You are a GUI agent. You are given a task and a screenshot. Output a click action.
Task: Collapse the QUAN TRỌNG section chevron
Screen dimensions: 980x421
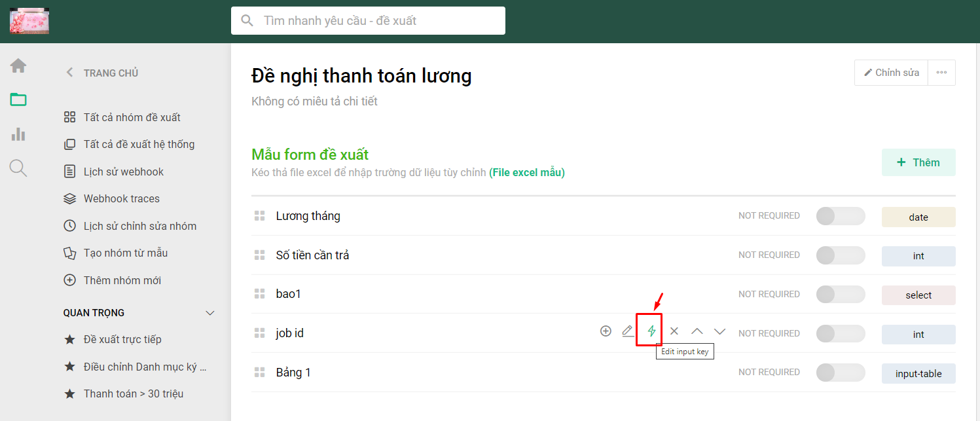coord(210,313)
